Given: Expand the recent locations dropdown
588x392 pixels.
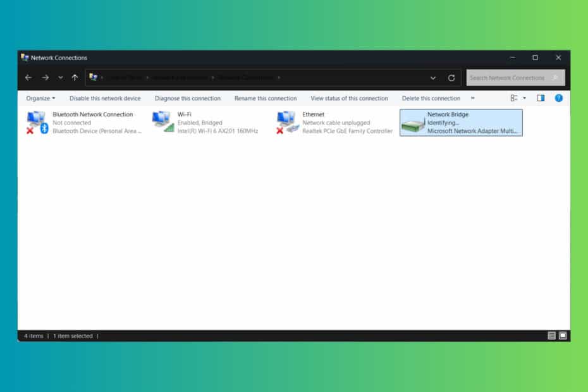Looking at the screenshot, I should [x=61, y=78].
